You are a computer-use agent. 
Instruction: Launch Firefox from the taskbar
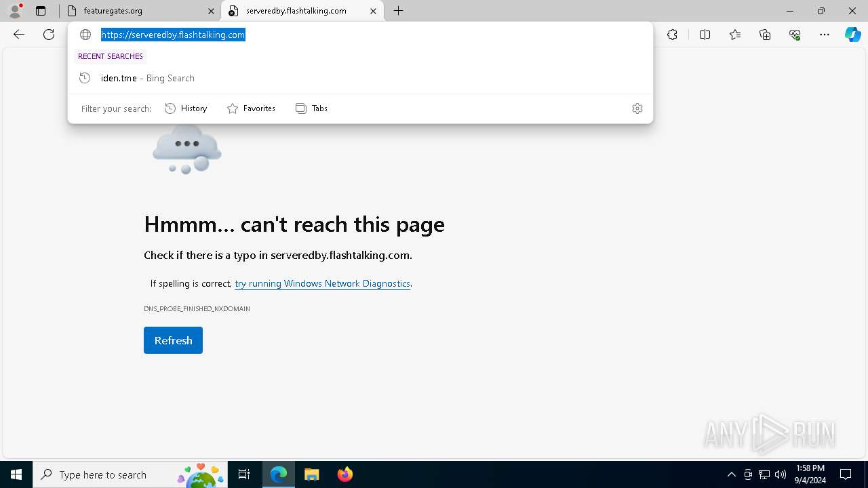click(344, 474)
